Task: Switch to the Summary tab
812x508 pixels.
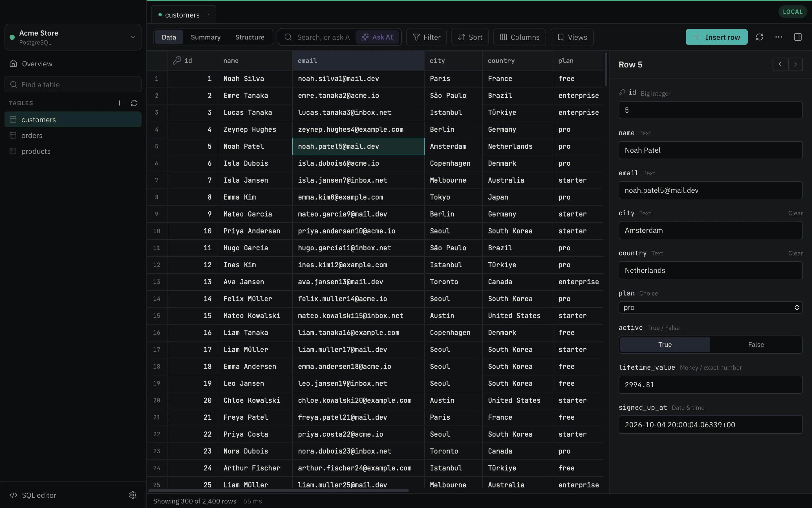Action: (x=206, y=37)
